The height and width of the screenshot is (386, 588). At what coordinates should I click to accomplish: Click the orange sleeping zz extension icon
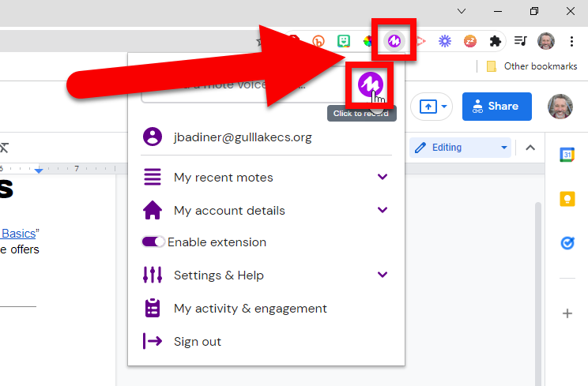tap(470, 41)
